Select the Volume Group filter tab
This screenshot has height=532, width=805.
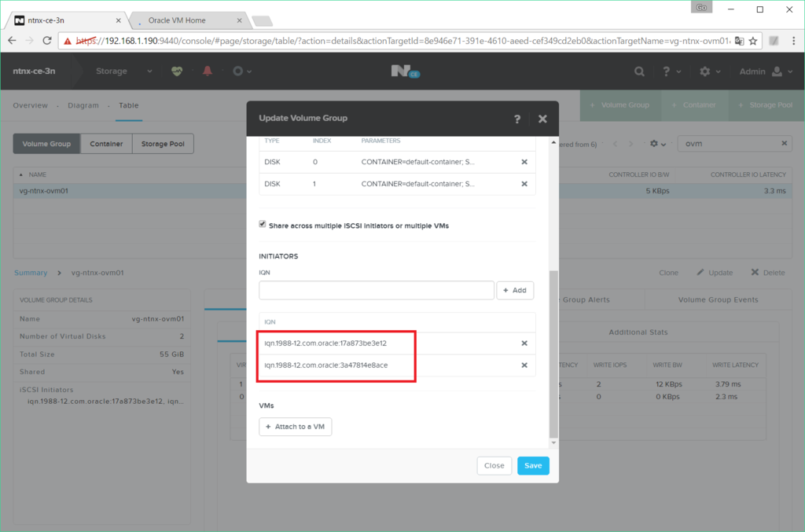(46, 144)
